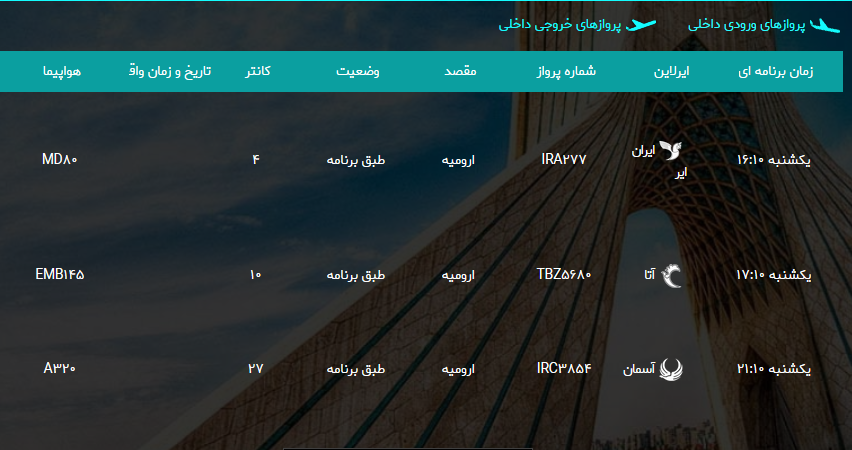Click طبق برنامه status of TBZ5680
852x450 pixels.
(356, 275)
